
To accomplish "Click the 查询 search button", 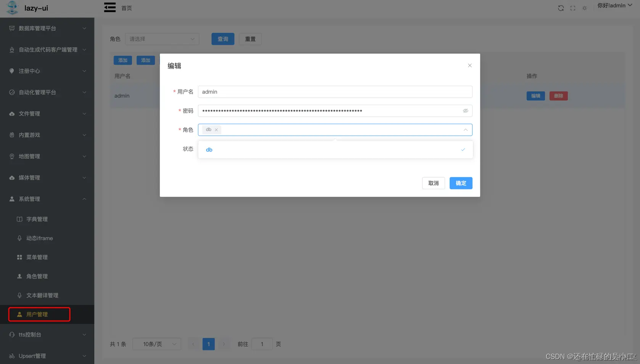I will click(223, 39).
